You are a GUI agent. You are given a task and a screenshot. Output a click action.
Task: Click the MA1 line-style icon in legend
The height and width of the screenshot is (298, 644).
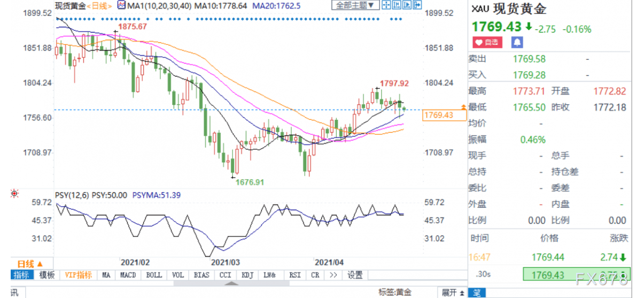tap(121, 5)
